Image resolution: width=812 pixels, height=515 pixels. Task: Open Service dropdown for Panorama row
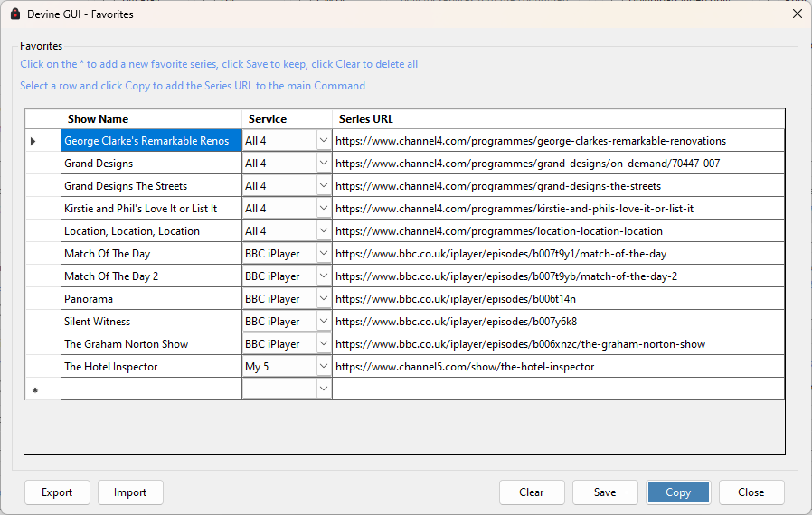click(x=324, y=299)
